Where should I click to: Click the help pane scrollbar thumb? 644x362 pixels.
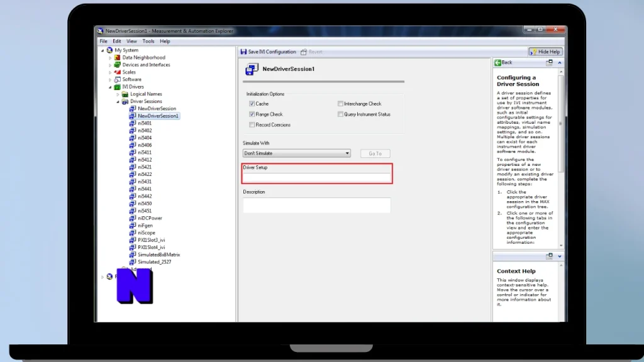click(561, 124)
